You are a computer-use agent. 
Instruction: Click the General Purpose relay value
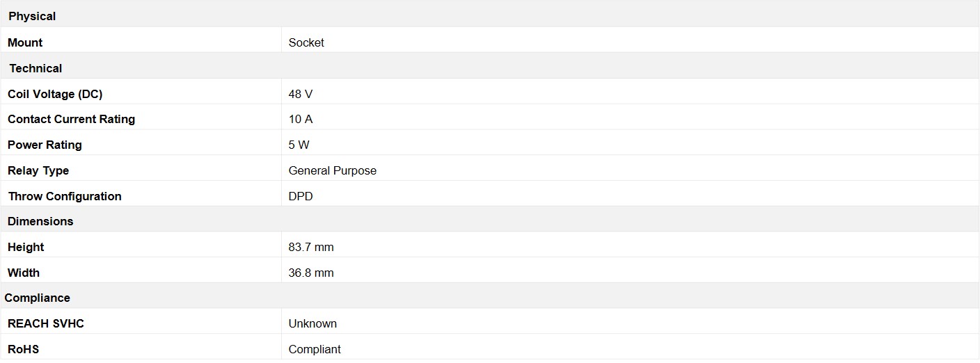[x=333, y=170]
